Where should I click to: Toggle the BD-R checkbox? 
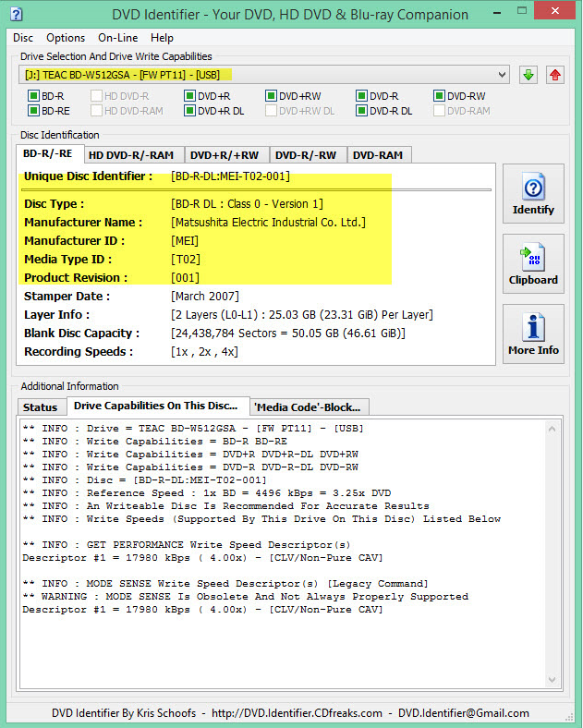click(x=33, y=96)
